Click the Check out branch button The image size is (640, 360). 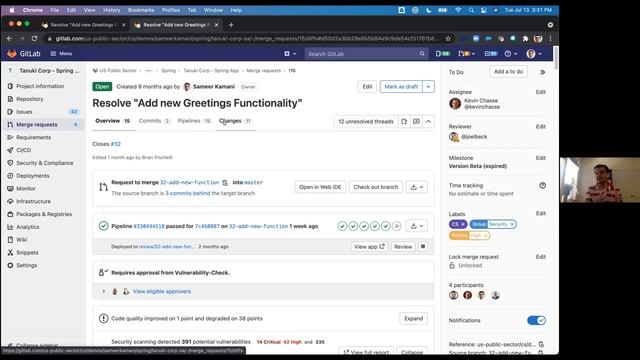[x=376, y=187]
